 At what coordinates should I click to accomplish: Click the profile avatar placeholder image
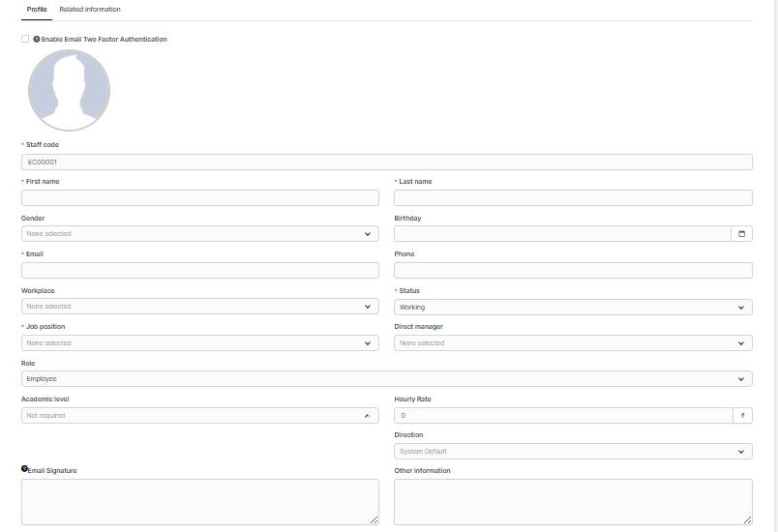(x=69, y=90)
